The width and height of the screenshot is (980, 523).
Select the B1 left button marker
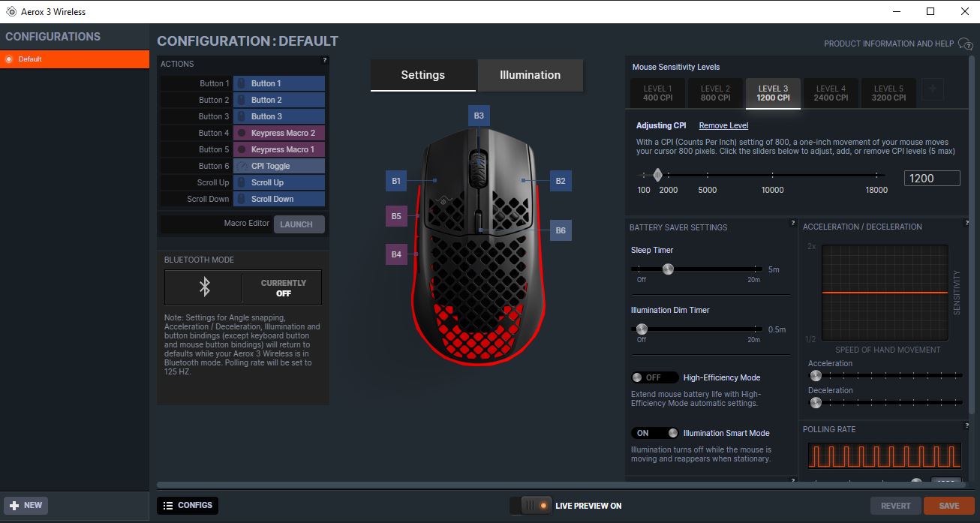[x=396, y=181]
